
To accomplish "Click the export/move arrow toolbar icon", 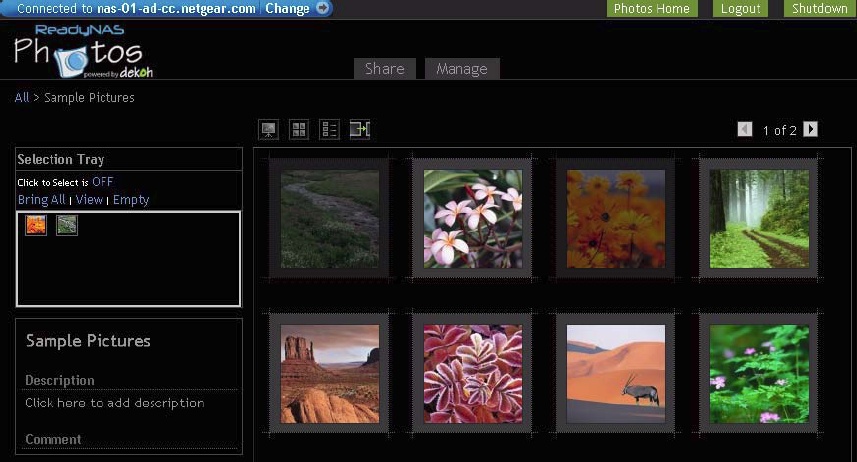I will coord(360,130).
